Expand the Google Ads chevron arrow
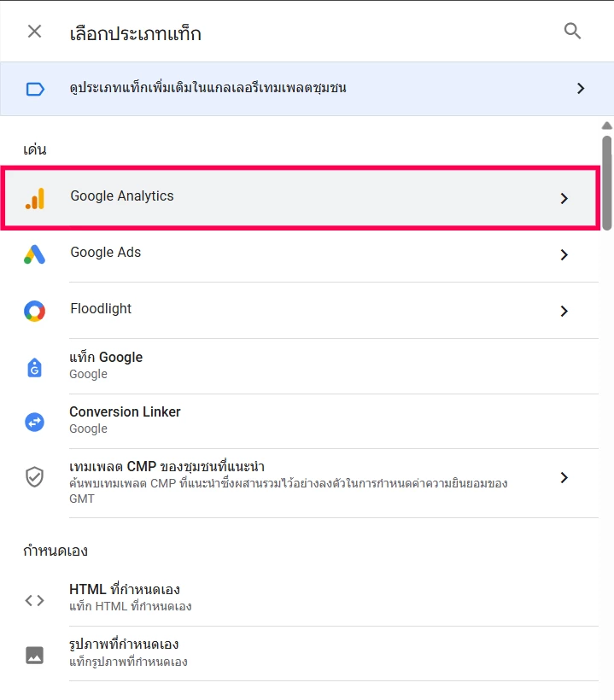 click(564, 254)
